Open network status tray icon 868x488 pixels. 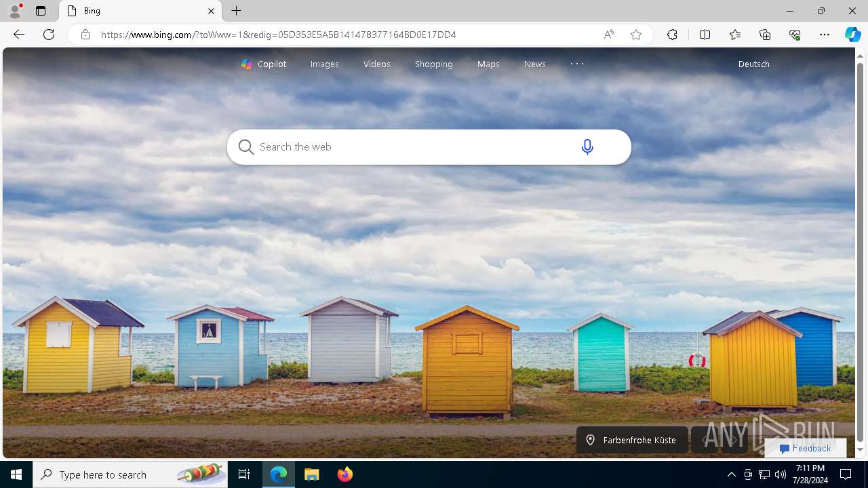764,474
